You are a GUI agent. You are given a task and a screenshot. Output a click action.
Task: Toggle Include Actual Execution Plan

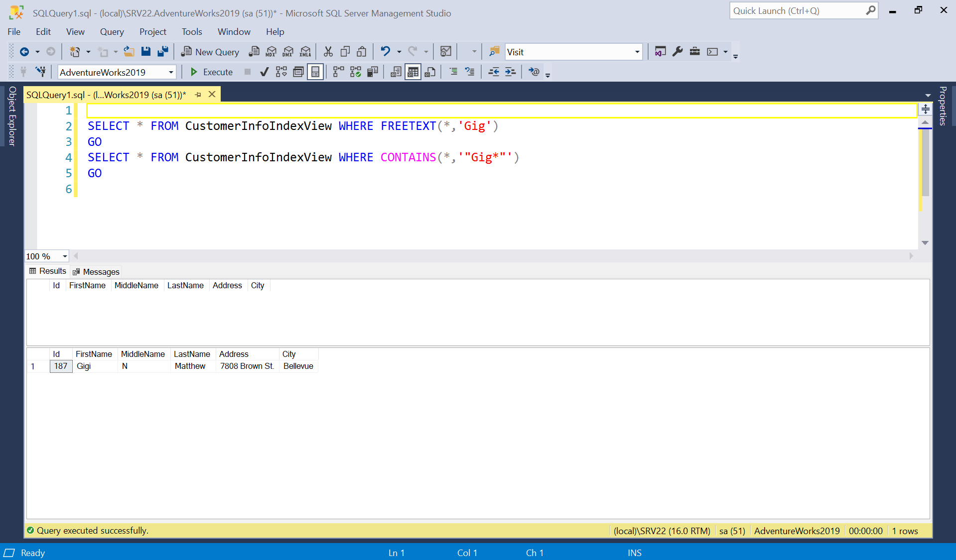355,72
